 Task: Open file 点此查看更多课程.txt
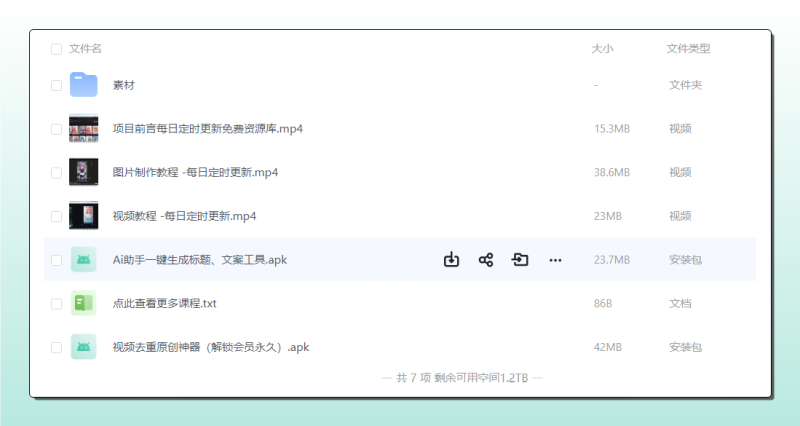(x=164, y=304)
